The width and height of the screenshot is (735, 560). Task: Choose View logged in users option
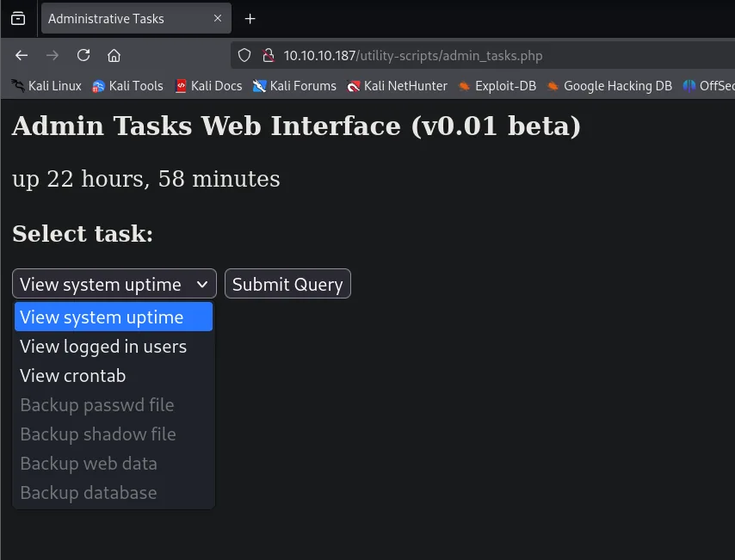click(114, 347)
